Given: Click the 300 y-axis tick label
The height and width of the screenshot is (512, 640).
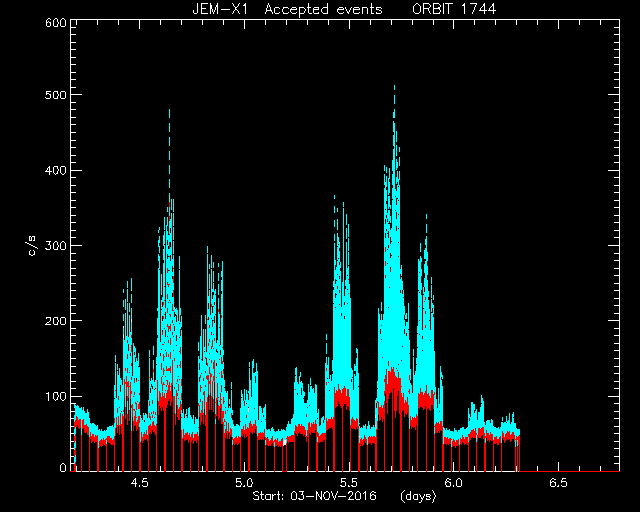Looking at the screenshot, I should [x=56, y=245].
